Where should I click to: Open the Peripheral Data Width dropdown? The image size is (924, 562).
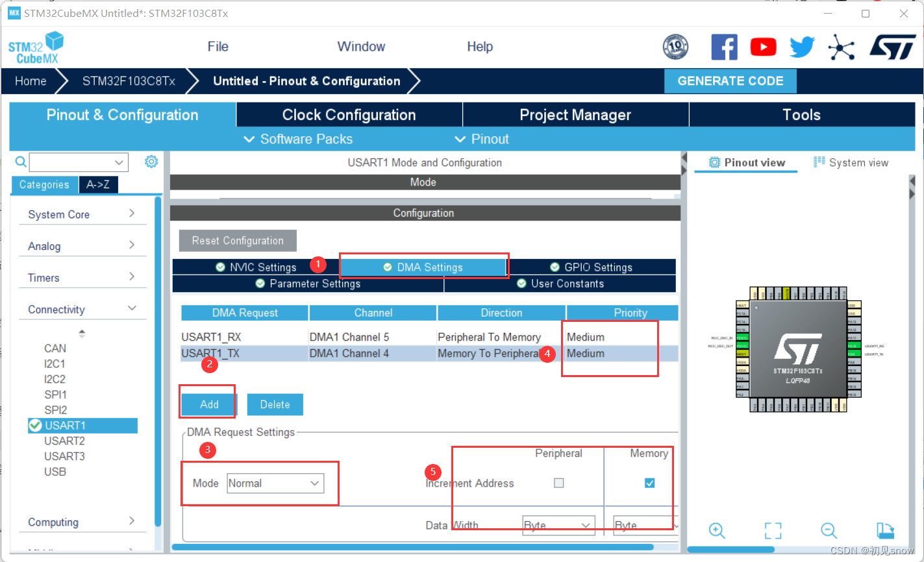tap(558, 525)
